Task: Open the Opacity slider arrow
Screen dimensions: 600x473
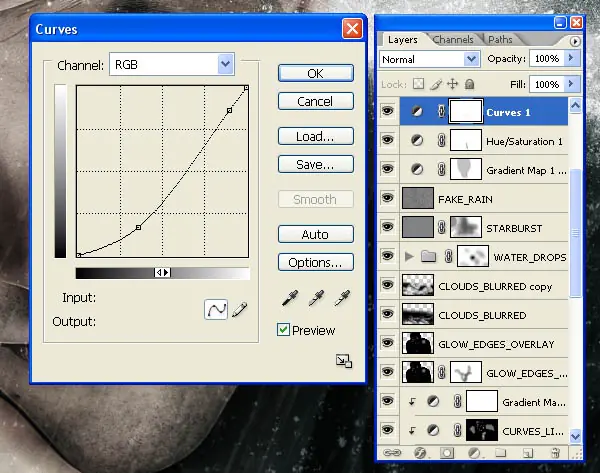Action: click(572, 58)
